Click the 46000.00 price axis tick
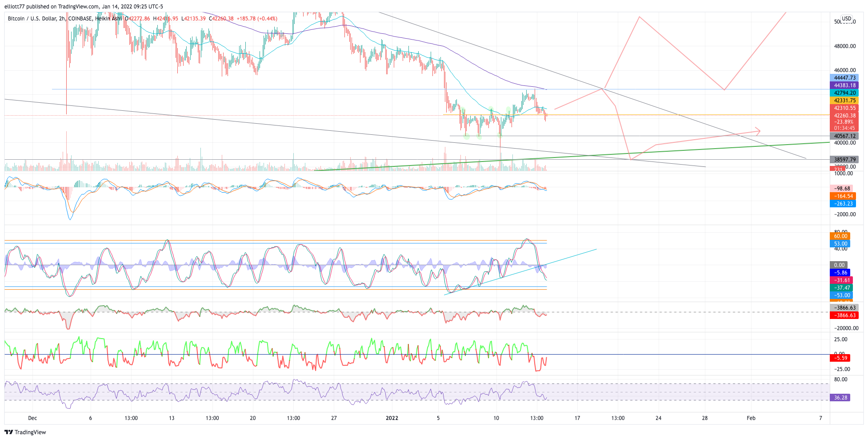Image resolution: width=868 pixels, height=440 pixels. pos(845,70)
